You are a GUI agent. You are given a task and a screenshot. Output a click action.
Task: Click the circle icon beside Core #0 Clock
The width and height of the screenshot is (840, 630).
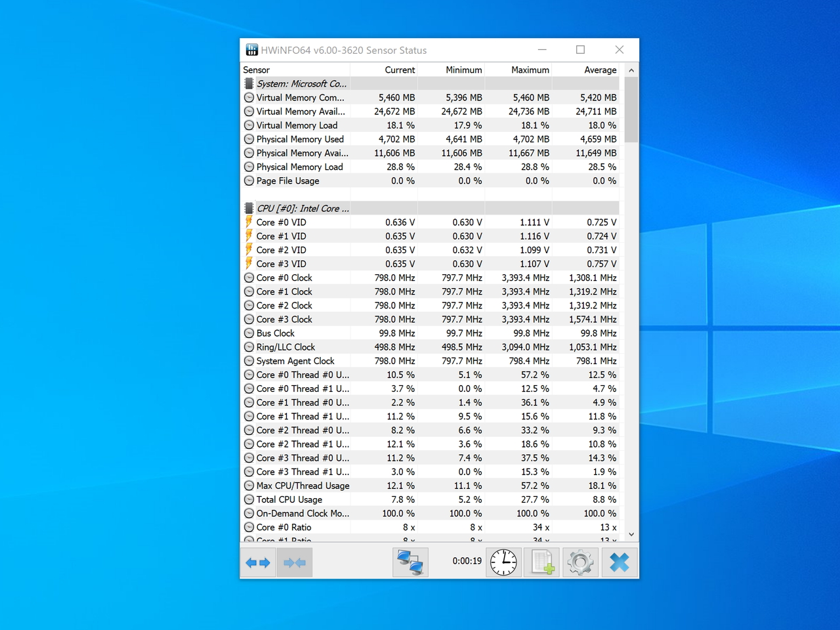pos(249,278)
